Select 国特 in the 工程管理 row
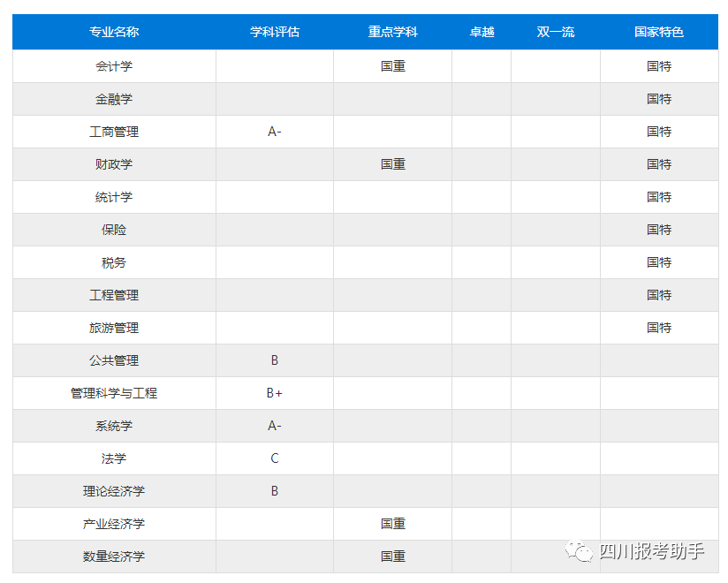Screen dimensions: 728x583 click(x=659, y=295)
